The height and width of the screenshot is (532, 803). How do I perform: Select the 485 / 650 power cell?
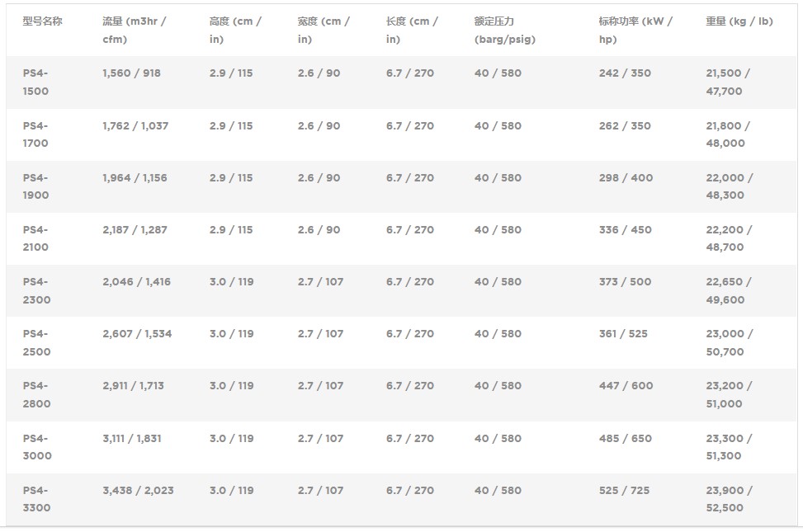[626, 439]
